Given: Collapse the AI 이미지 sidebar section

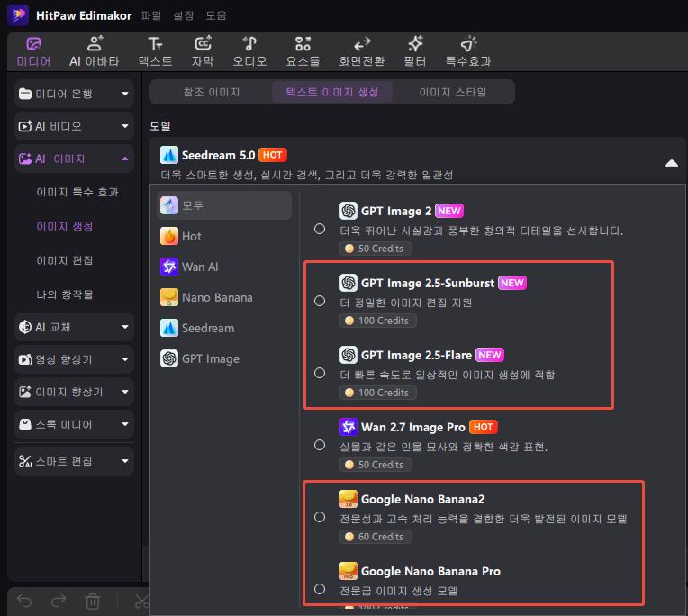Looking at the screenshot, I should click(x=74, y=159).
